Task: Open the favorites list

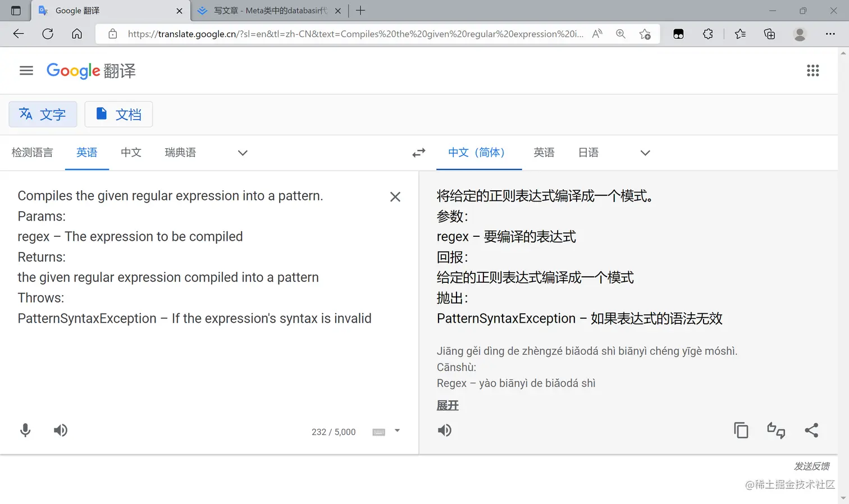Action: coord(740,34)
